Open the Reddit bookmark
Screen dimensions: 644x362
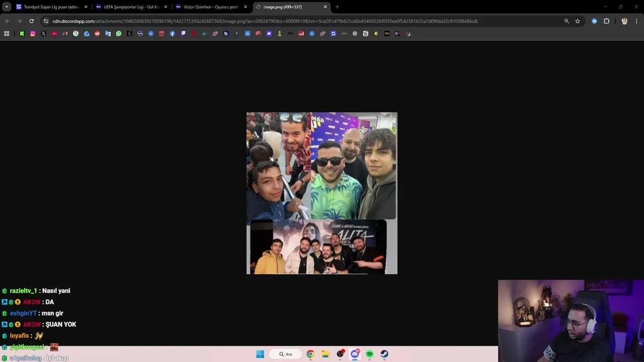[97, 34]
